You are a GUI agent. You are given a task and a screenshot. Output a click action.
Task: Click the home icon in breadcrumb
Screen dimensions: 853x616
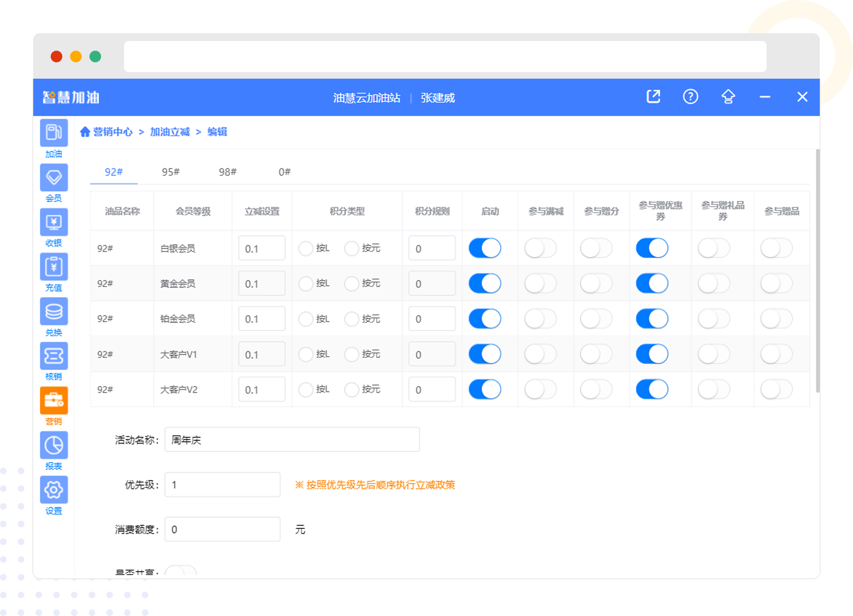(85, 132)
